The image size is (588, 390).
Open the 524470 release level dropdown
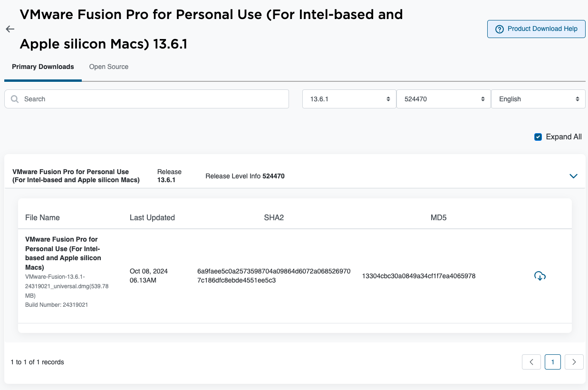443,99
